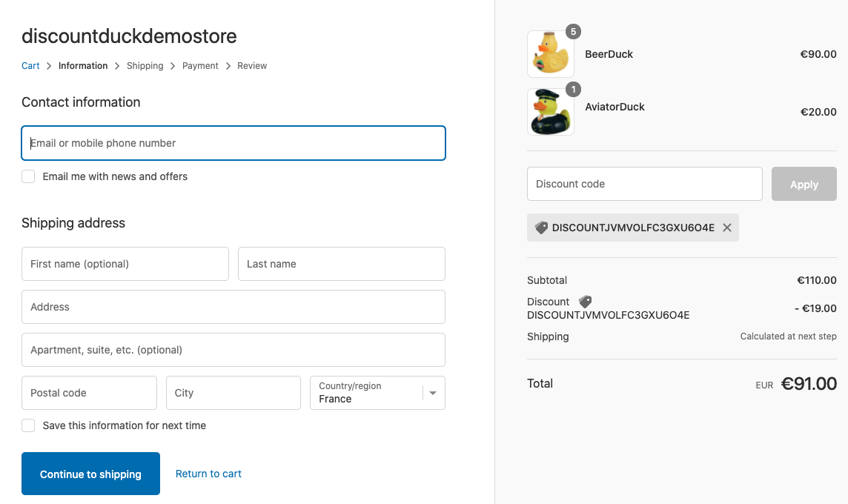Viewport: 848px width, 504px height.
Task: Click the BeerDuck product thumbnail
Action: tap(550, 54)
